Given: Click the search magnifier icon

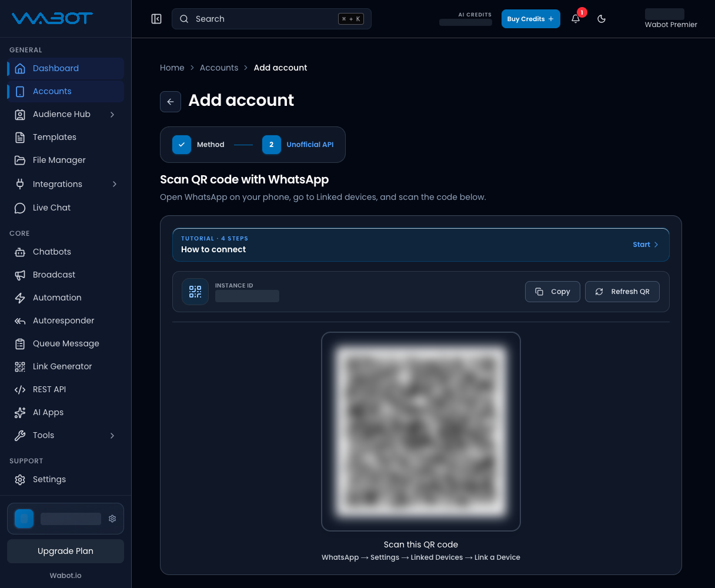Looking at the screenshot, I should coord(184,19).
